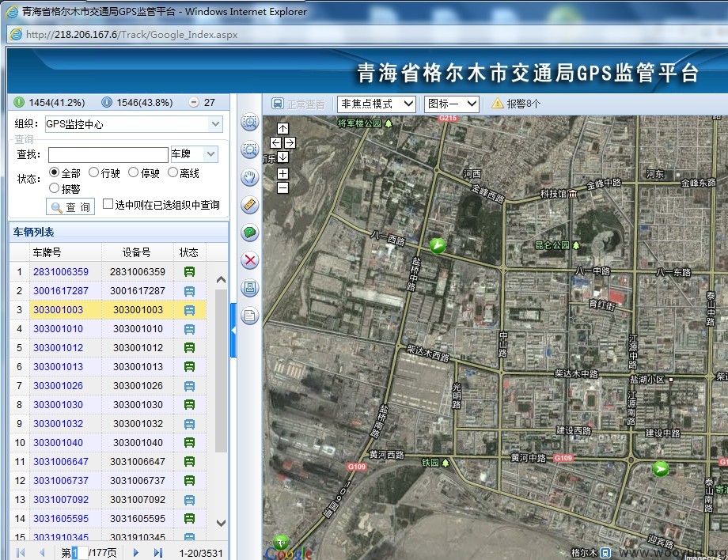
Task: Pan map down with arrow control
Action: (282, 157)
